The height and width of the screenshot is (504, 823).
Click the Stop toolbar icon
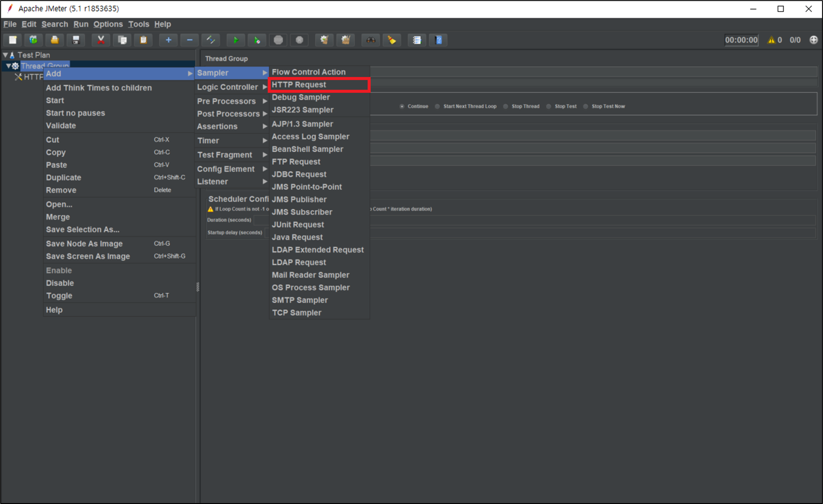pos(278,40)
